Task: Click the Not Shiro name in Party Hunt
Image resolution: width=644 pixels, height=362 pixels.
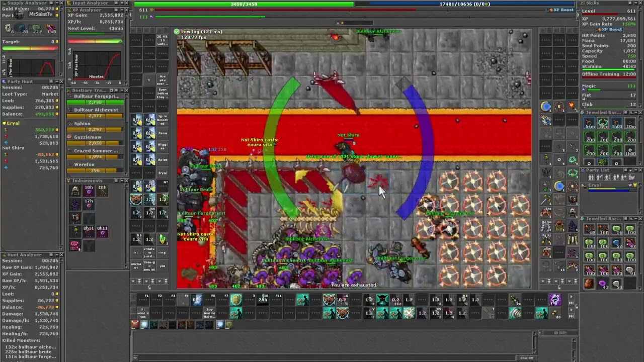Action: point(14,148)
